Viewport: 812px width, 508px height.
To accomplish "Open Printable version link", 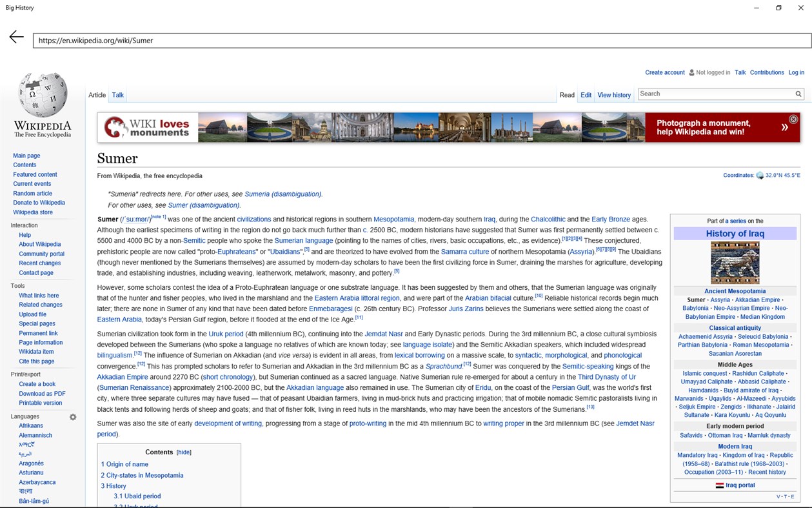I will pyautogui.click(x=41, y=403).
